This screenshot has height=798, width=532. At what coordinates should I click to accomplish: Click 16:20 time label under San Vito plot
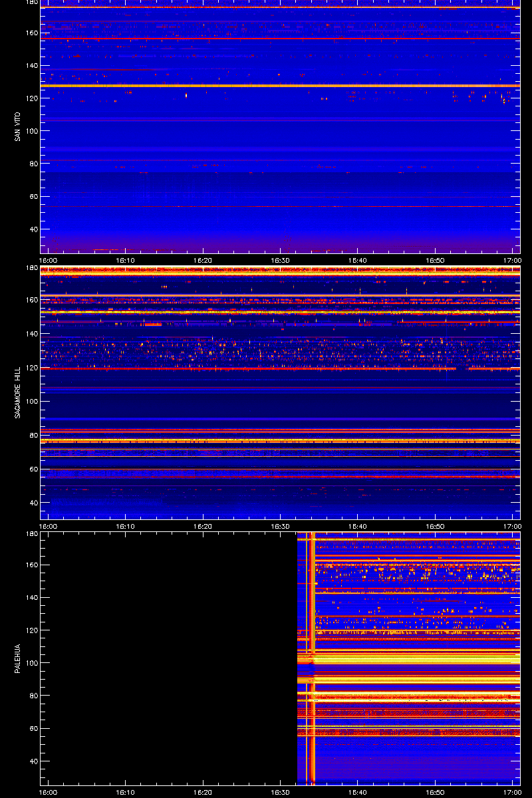point(203,261)
